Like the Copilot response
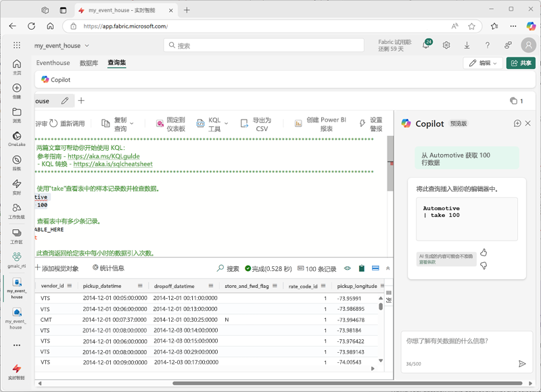Screen dimensions: 541x392 click(484, 252)
